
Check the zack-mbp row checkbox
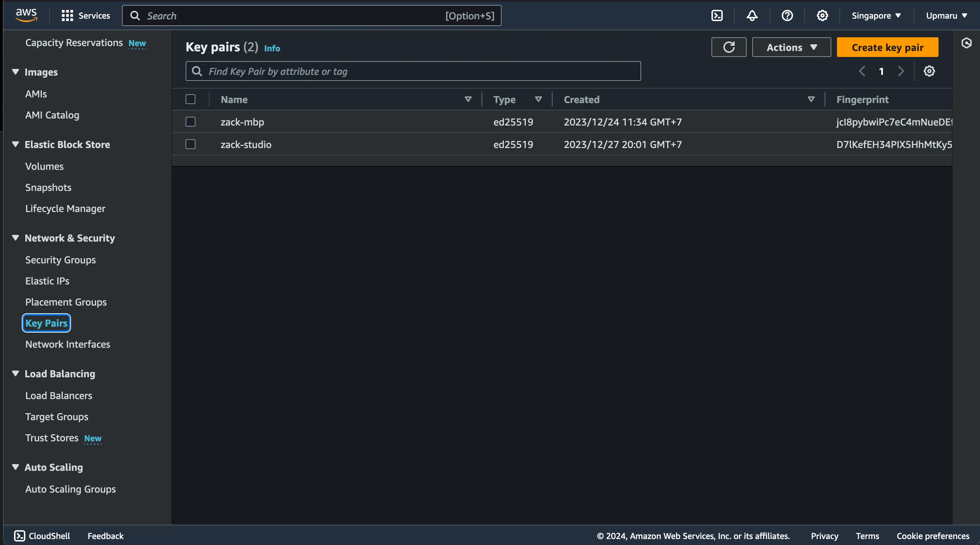pyautogui.click(x=191, y=122)
